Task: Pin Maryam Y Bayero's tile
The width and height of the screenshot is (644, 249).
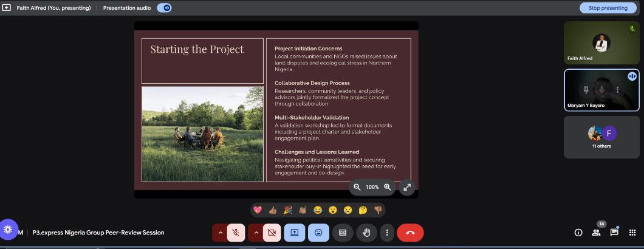Action: pos(586,89)
